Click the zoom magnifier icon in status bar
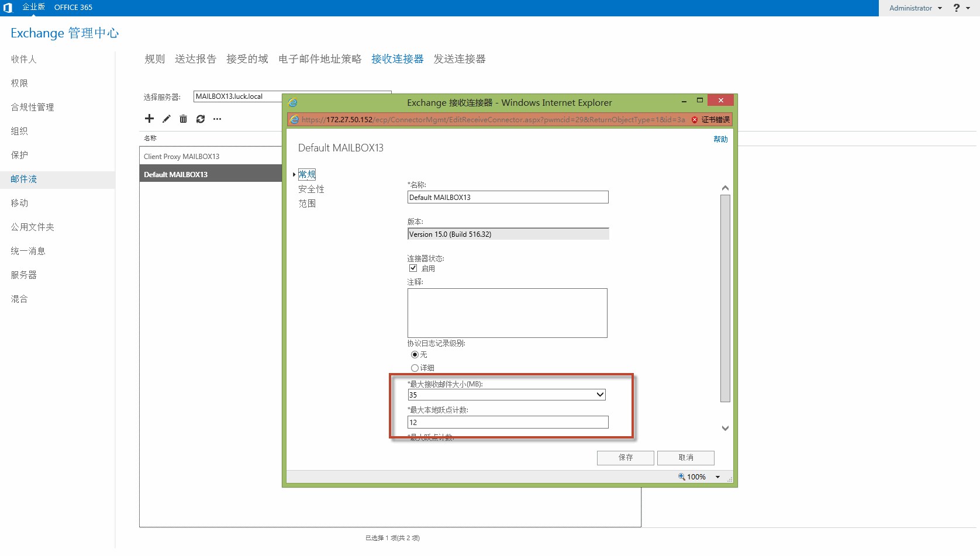This screenshot has width=980, height=556. (681, 476)
